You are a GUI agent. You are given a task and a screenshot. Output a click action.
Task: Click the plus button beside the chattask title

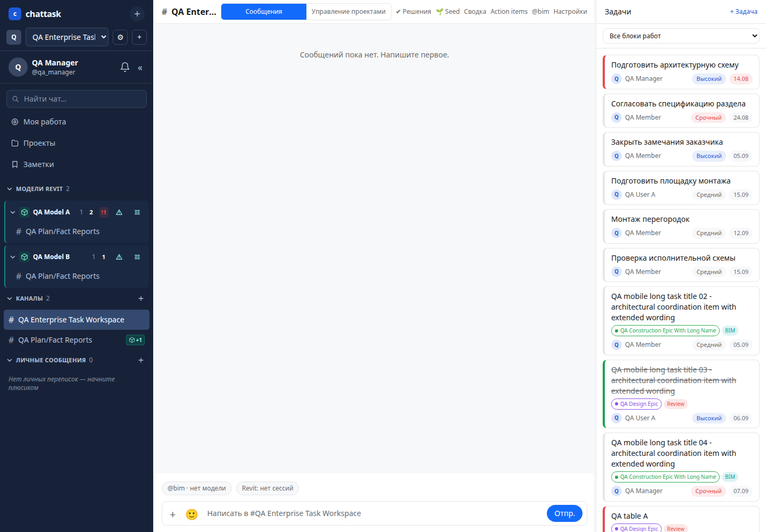pos(137,14)
